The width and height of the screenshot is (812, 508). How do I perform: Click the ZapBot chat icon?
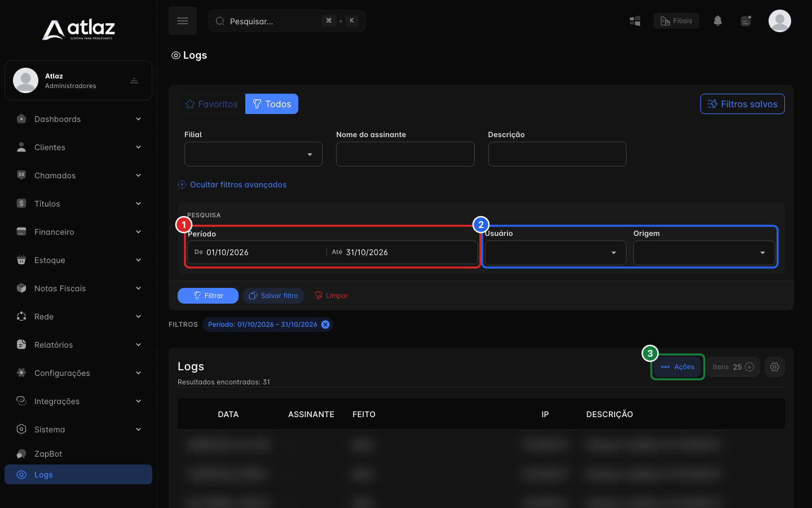tap(21, 454)
